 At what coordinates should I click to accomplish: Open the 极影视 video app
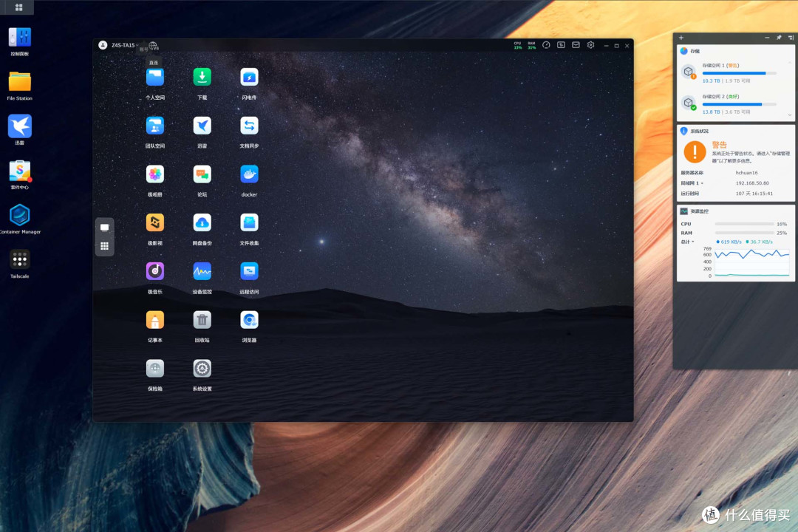click(155, 223)
